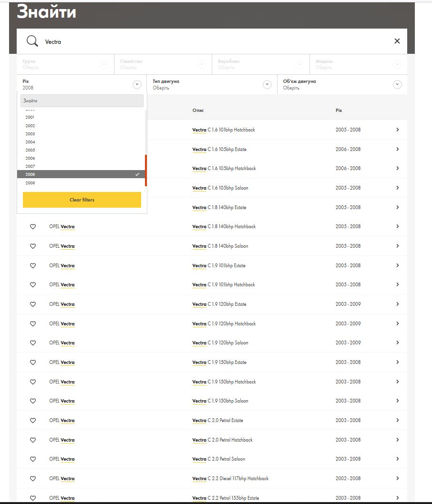Open arrow for Vectra C 1.6 105bhp Estate
The width and height of the screenshot is (432, 504).
pos(398,149)
